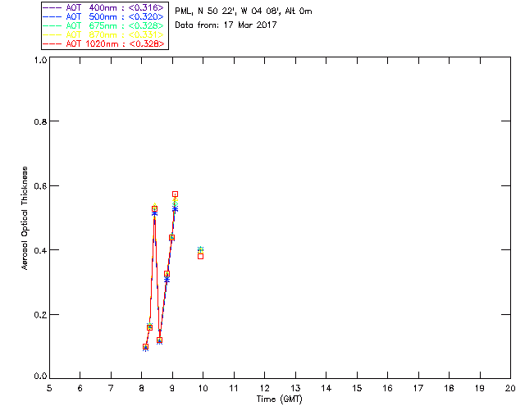Click the x-axis tick label 11

[234, 388]
